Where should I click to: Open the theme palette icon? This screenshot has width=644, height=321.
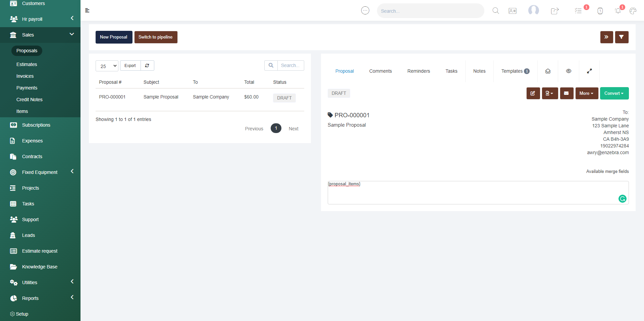(633, 11)
